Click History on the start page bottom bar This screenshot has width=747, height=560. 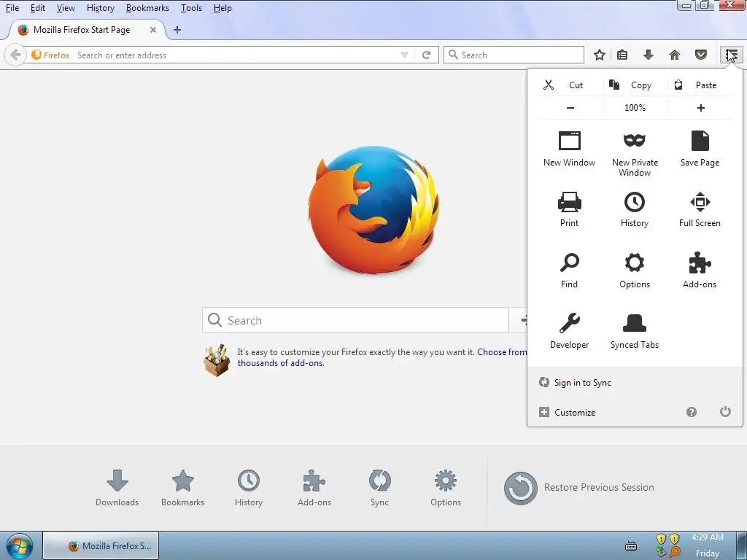pyautogui.click(x=249, y=488)
